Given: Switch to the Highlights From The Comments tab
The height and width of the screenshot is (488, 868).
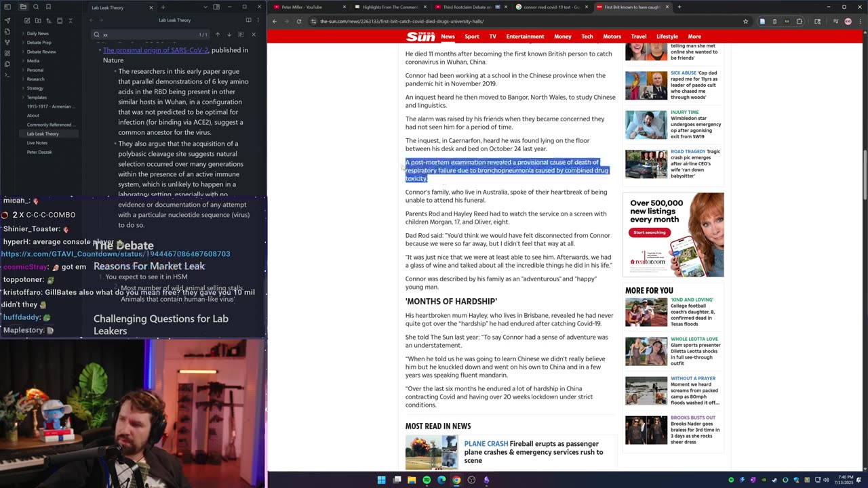Looking at the screenshot, I should click(389, 7).
